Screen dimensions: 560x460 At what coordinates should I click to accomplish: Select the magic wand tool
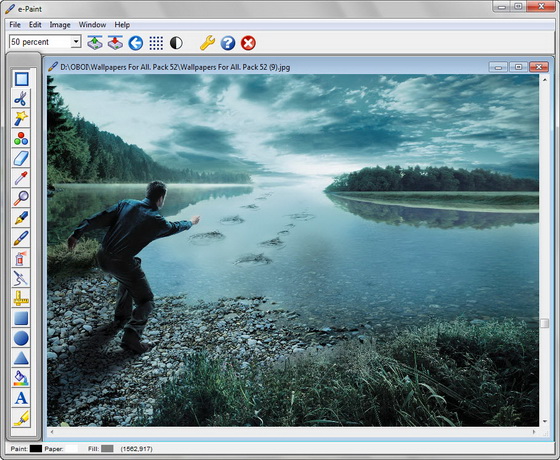21,119
